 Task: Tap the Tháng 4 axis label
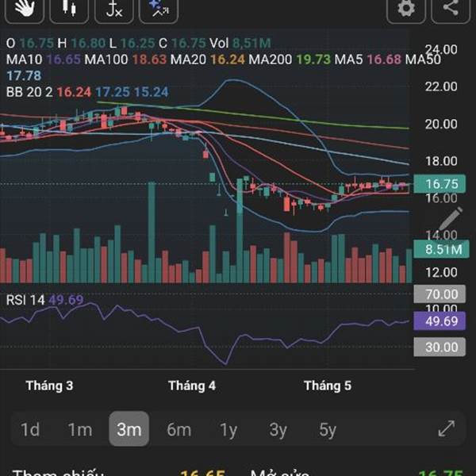pos(192,386)
